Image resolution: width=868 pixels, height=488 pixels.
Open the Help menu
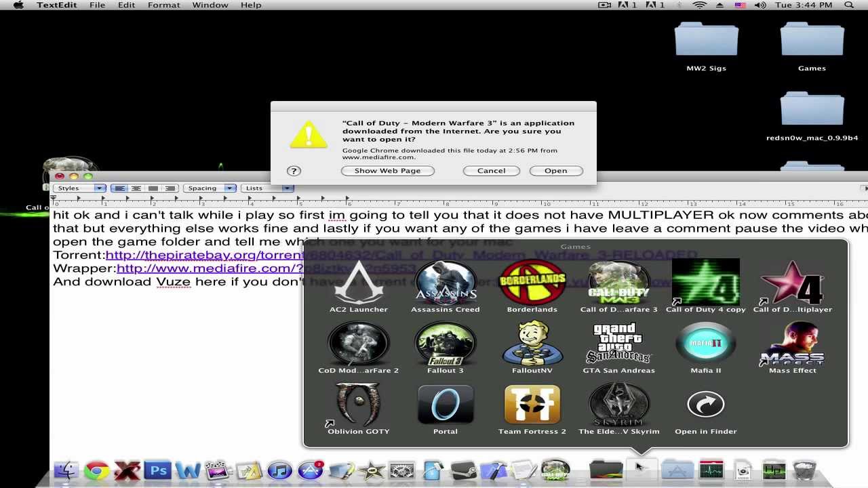point(251,5)
